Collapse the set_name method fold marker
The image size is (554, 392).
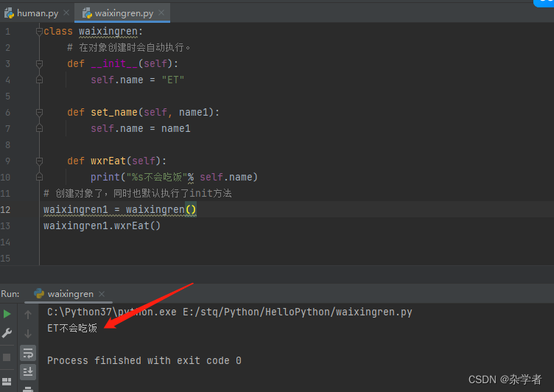point(39,113)
